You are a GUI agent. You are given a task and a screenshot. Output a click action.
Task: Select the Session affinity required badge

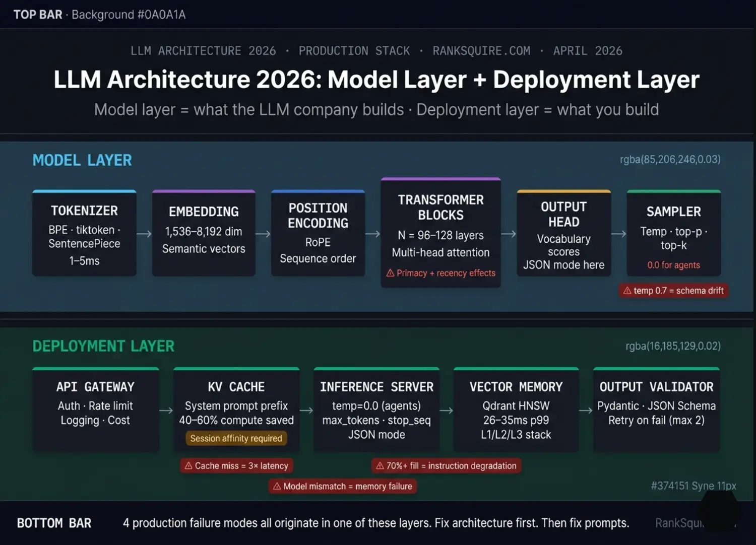(236, 438)
